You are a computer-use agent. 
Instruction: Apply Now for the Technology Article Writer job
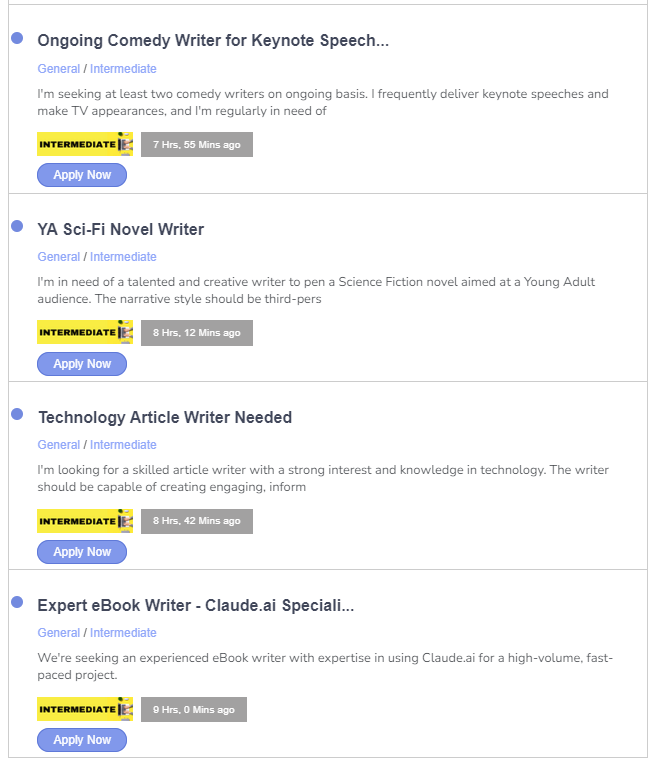pos(82,552)
